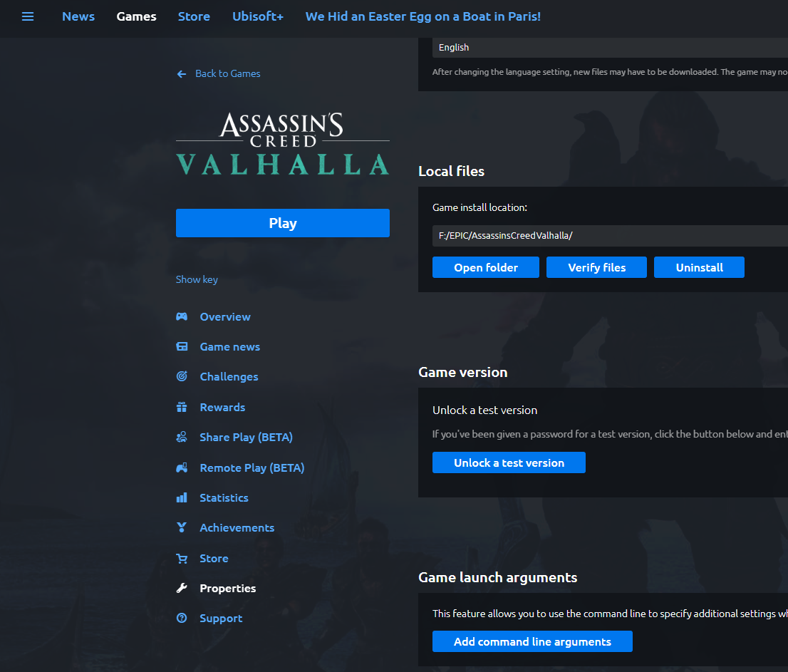Click the Uninstall button
The width and height of the screenshot is (788, 672).
tap(699, 267)
